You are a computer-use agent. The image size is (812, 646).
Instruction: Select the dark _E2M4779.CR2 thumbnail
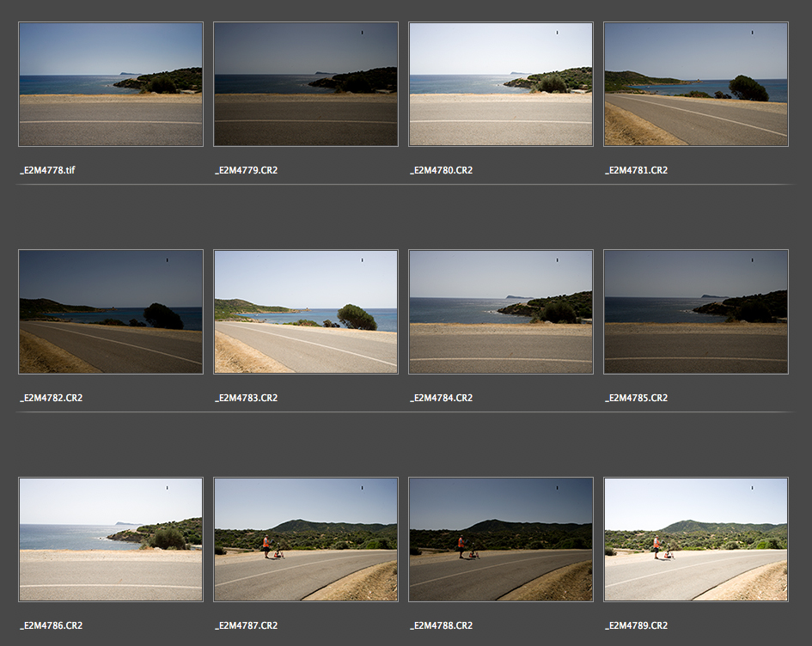coord(306,84)
